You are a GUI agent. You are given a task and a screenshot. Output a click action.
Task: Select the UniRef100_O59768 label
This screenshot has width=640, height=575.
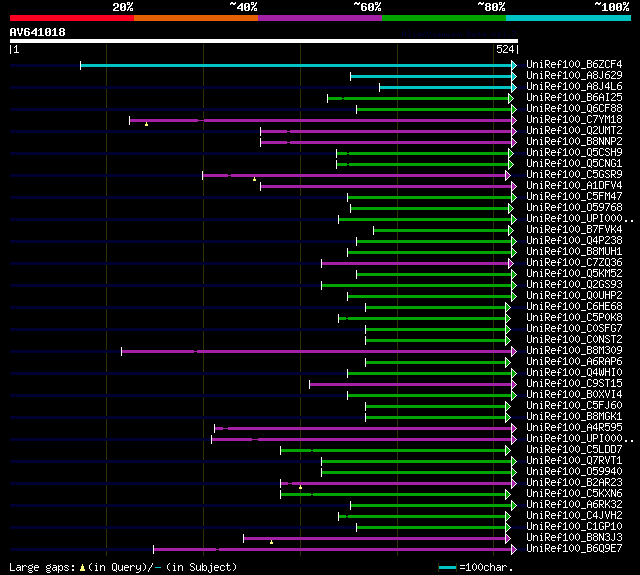click(x=574, y=208)
